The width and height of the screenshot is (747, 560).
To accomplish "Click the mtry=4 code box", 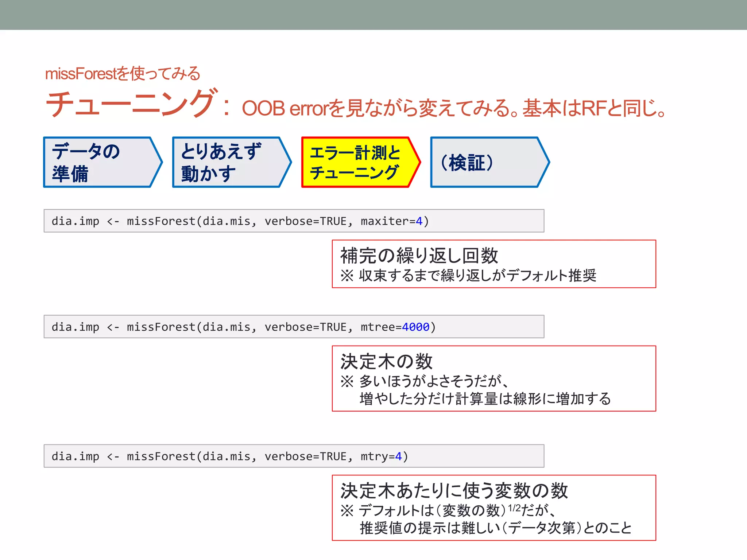I will pyautogui.click(x=294, y=456).
